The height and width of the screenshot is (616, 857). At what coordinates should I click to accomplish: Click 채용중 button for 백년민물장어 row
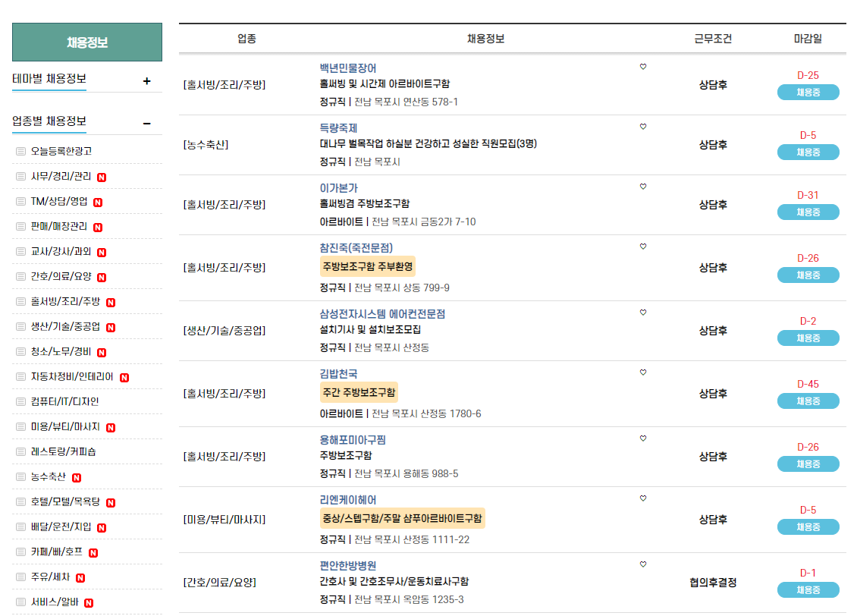808,93
